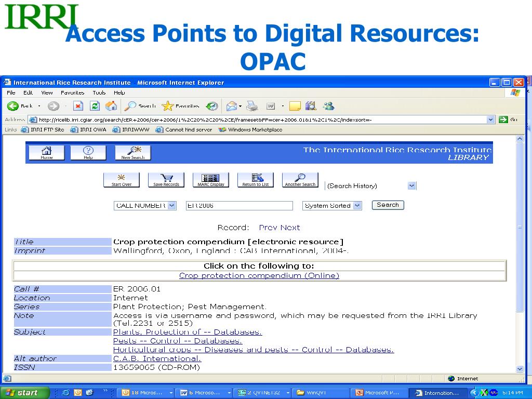Click the IE Back arrow button
The height and width of the screenshot is (399, 532).
(13, 106)
